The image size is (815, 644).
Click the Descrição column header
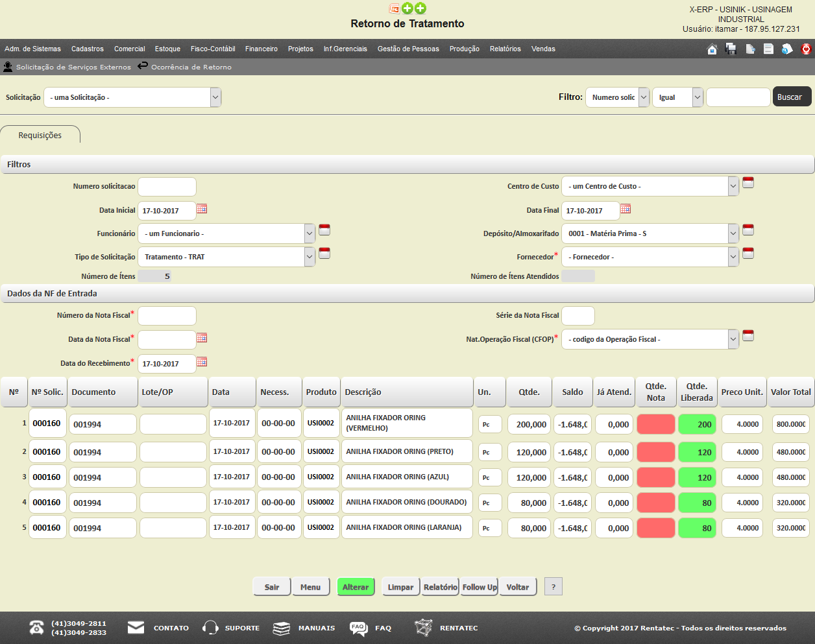408,392
